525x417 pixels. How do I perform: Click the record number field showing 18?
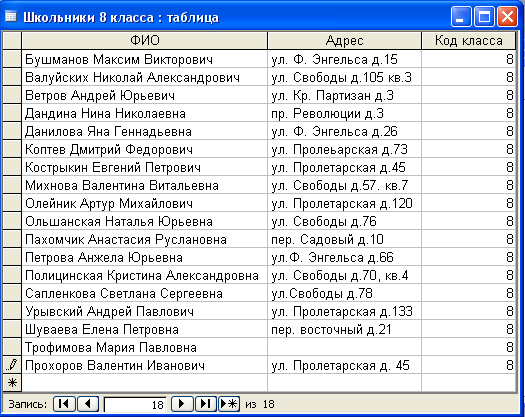click(x=135, y=405)
